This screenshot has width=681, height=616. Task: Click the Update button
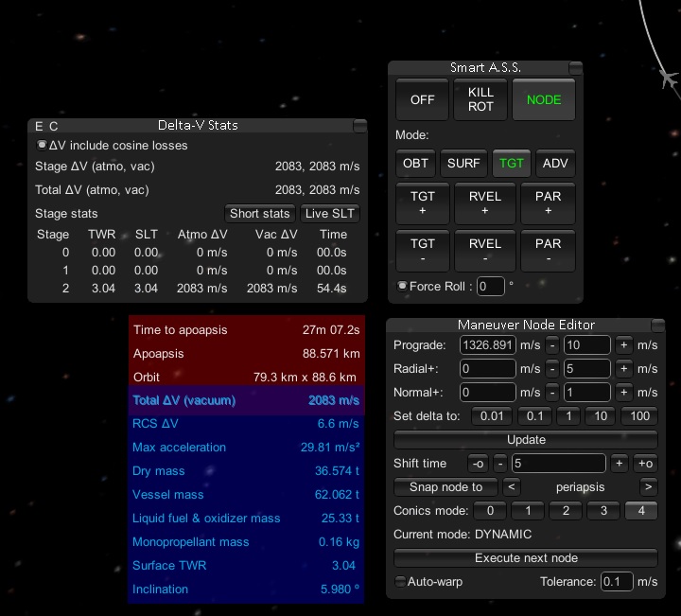pyautogui.click(x=526, y=440)
